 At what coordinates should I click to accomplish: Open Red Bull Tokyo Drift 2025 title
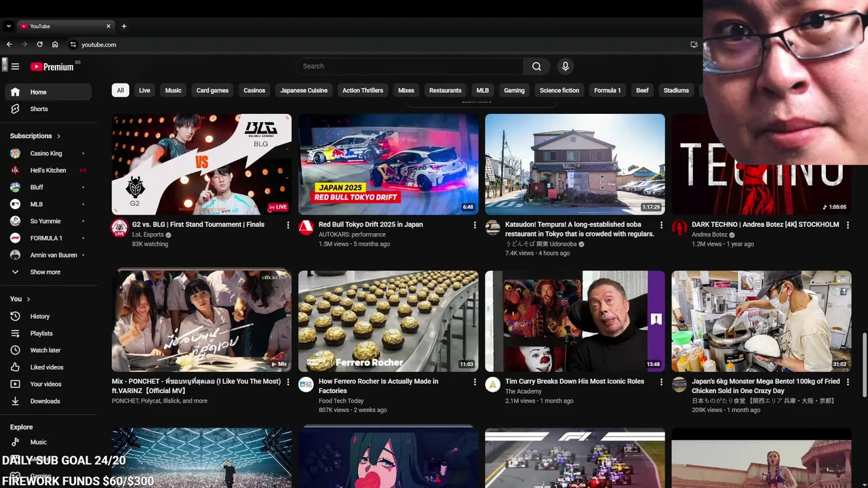[371, 224]
